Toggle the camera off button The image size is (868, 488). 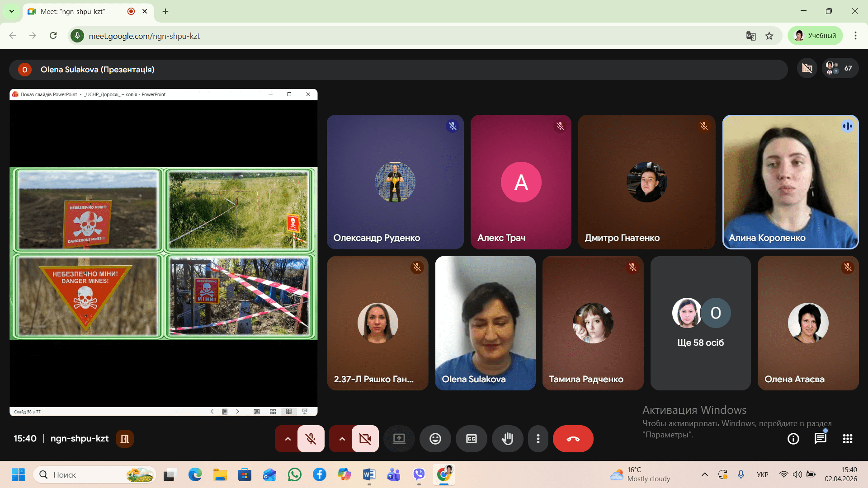[x=365, y=439]
